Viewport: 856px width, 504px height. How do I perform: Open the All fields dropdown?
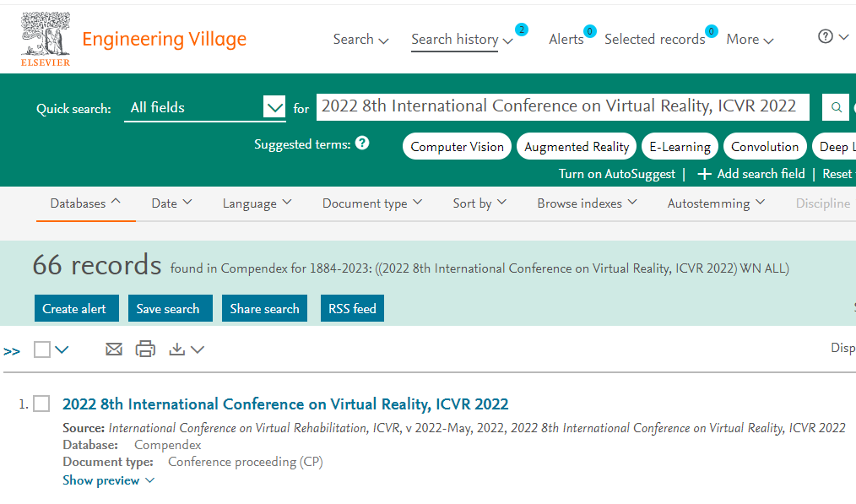click(205, 107)
